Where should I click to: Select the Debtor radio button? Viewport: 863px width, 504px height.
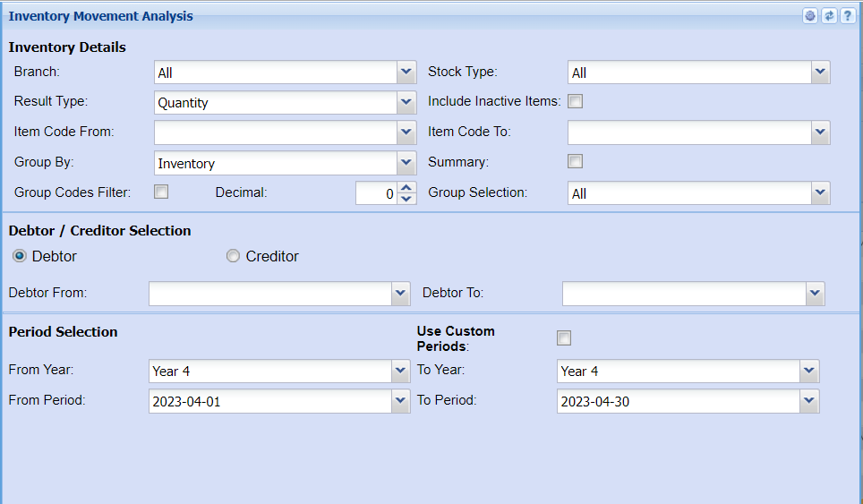click(20, 256)
